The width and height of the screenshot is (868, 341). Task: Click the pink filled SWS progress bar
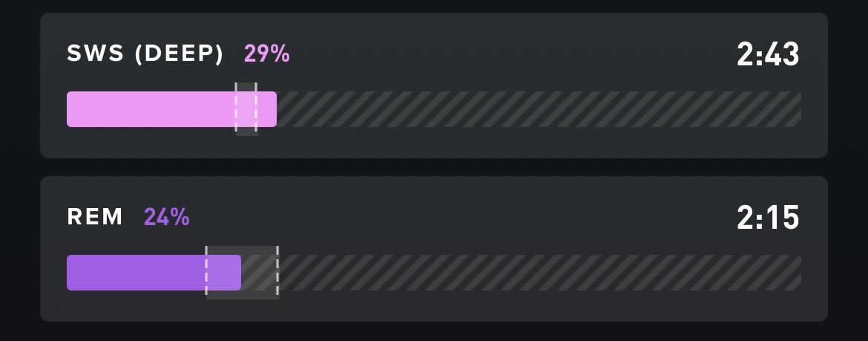pos(171,109)
